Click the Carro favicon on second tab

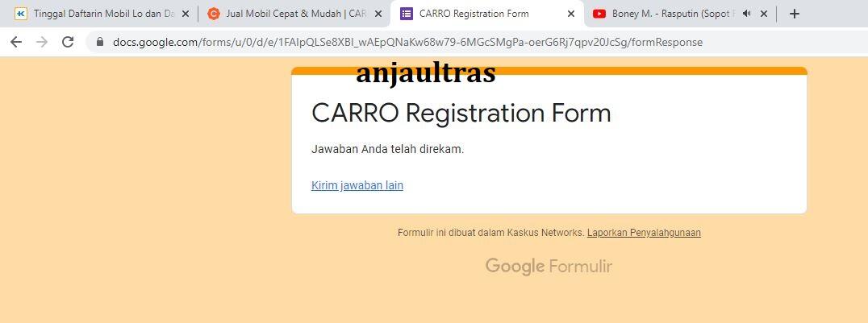pyautogui.click(x=214, y=14)
